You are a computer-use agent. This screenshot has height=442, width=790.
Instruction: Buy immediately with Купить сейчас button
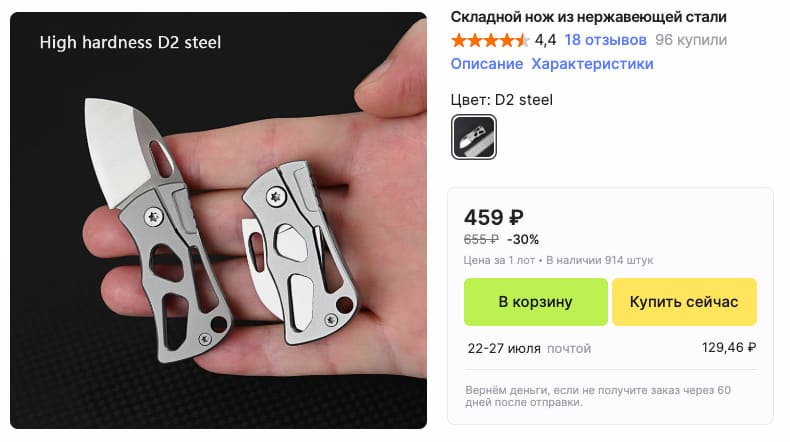[684, 302]
